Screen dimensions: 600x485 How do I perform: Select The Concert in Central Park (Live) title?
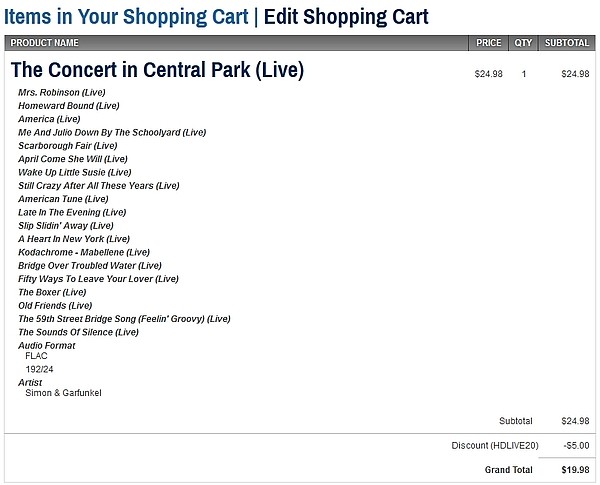tap(157, 70)
